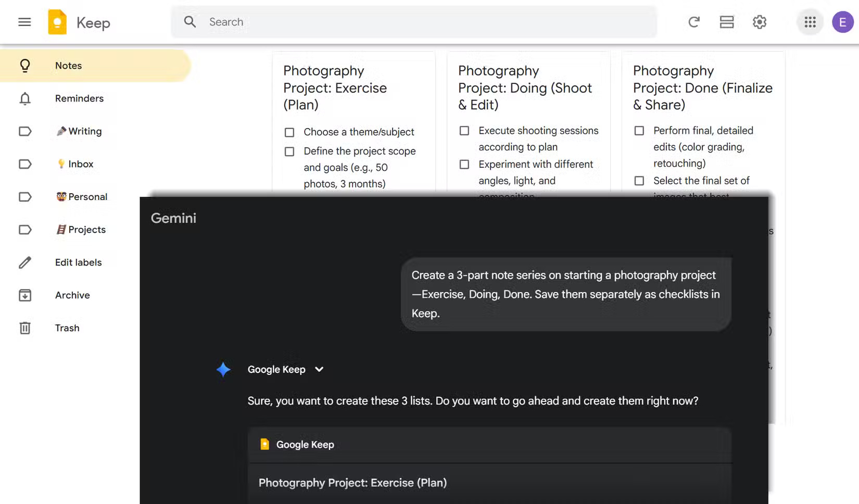This screenshot has height=504, width=859.
Task: Open the Archive section
Action: point(72,295)
